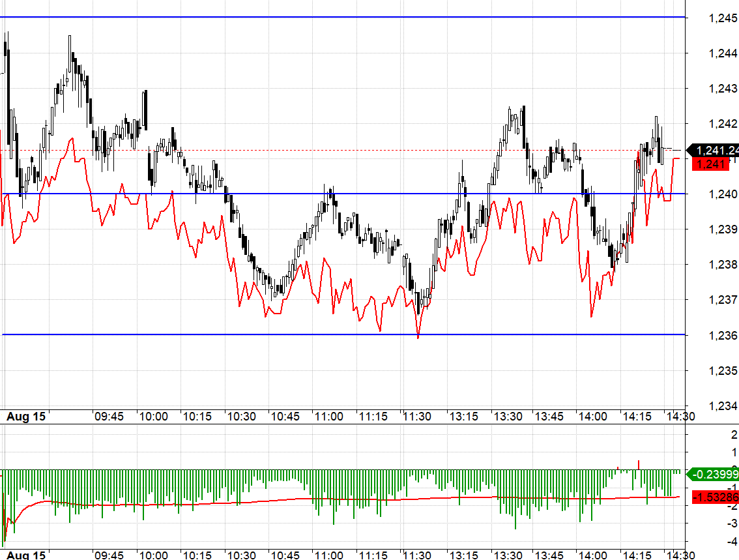Click the -3 label on the indicator axis
The height and width of the screenshot is (560, 739).
tap(732, 523)
